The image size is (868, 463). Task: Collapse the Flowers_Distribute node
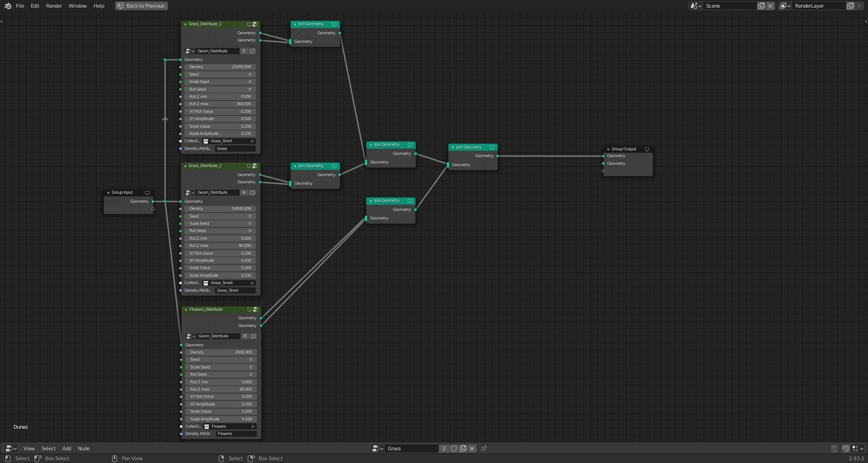coord(186,310)
